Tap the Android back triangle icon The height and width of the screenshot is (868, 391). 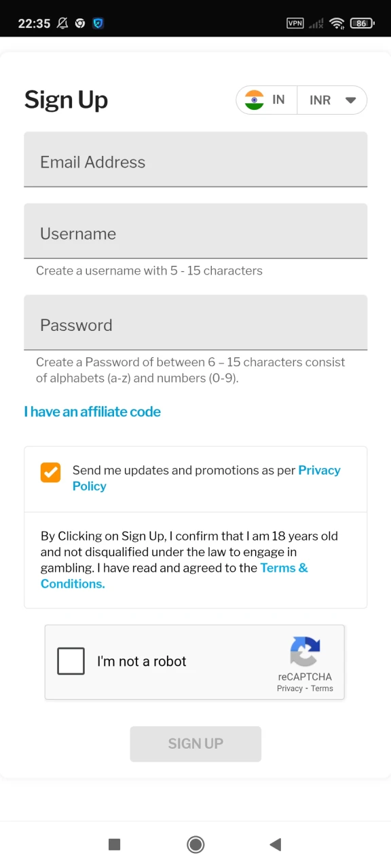tap(275, 844)
